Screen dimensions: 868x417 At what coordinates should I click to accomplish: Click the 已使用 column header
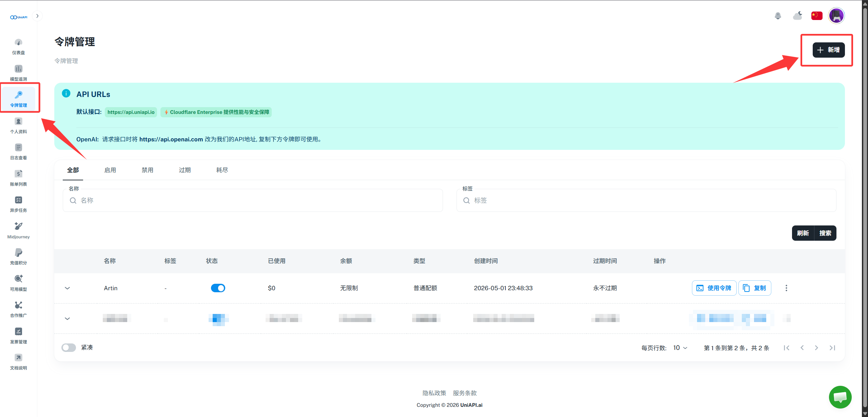pyautogui.click(x=276, y=261)
